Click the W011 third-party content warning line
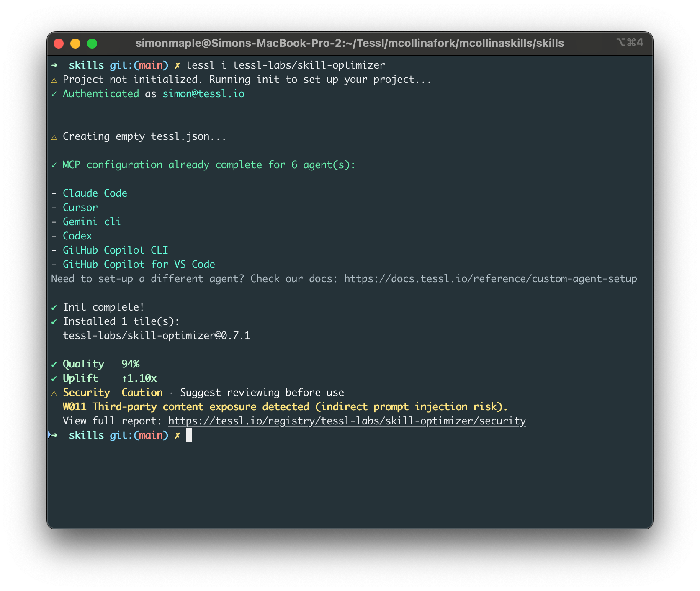Image resolution: width=700 pixels, height=591 pixels. point(285,407)
